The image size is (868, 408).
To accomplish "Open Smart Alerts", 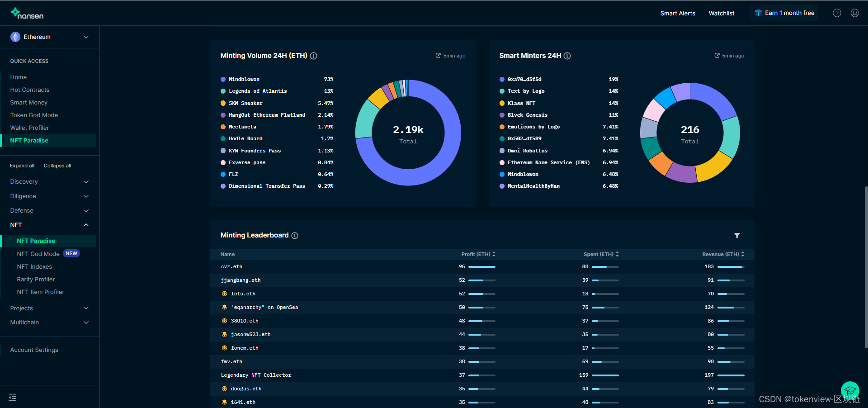I will tap(678, 13).
